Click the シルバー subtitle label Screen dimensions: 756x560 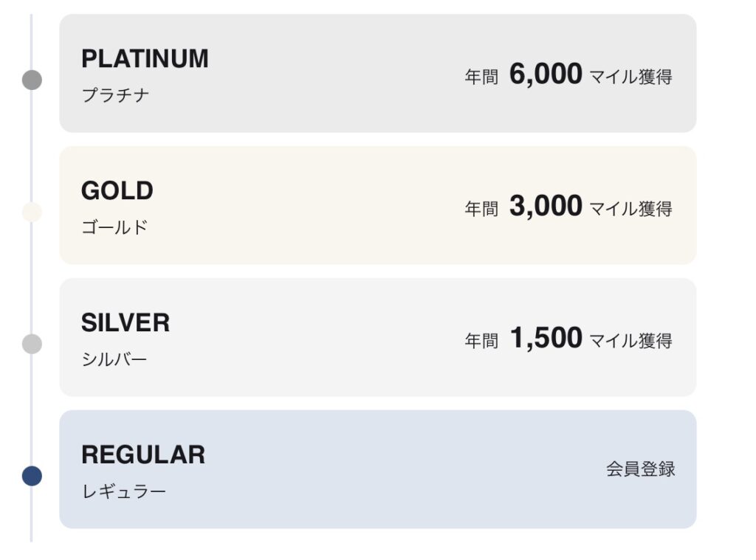[x=114, y=359]
